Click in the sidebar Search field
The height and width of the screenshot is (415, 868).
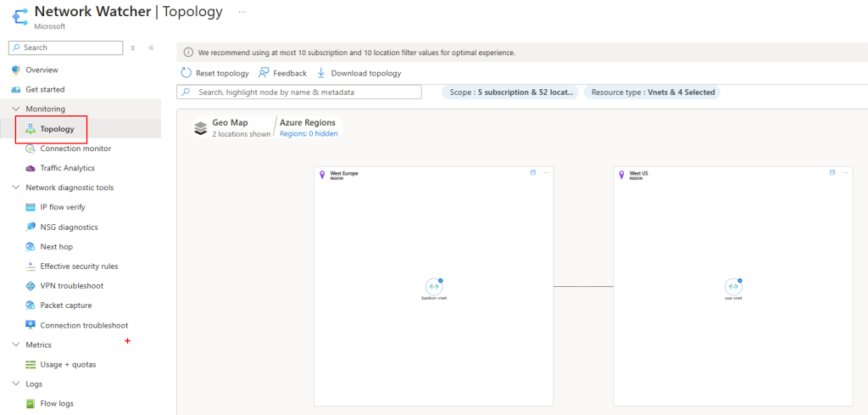pyautogui.click(x=66, y=48)
